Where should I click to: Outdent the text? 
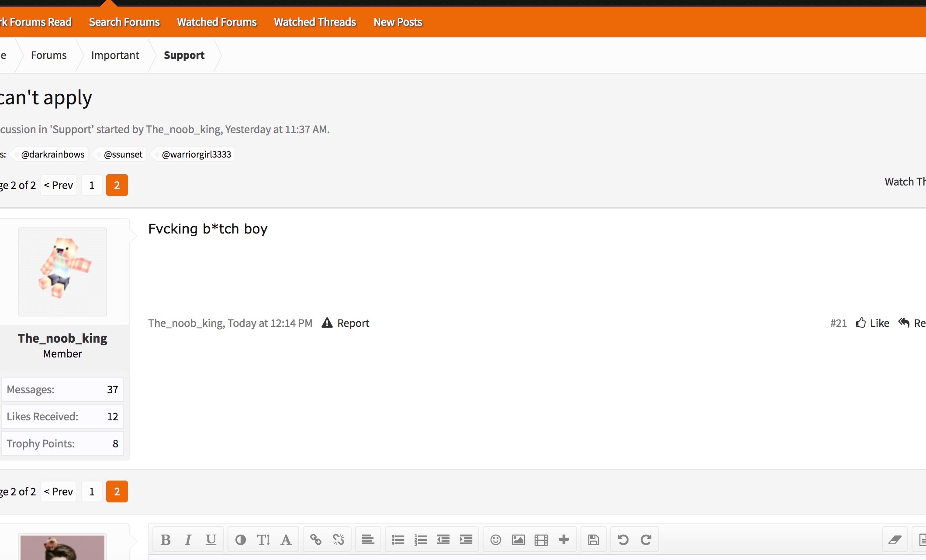pyautogui.click(x=443, y=540)
